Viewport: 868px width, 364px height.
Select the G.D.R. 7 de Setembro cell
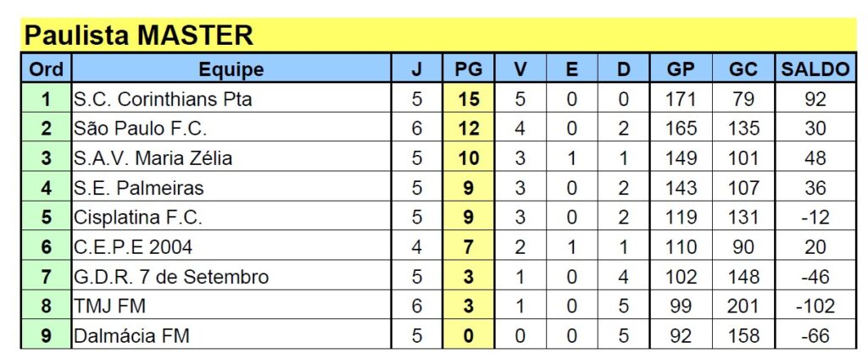[171, 277]
